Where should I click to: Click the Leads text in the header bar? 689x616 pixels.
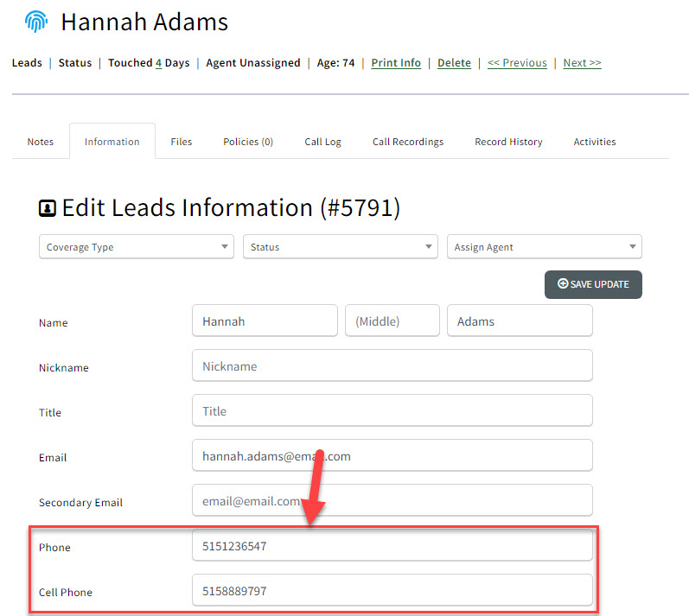point(27,63)
